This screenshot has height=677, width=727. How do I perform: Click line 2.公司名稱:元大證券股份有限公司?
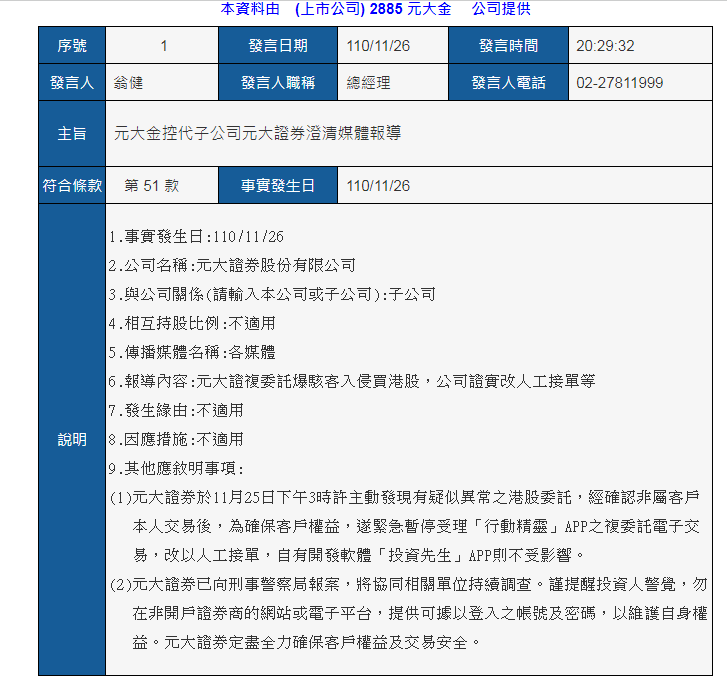232,265
